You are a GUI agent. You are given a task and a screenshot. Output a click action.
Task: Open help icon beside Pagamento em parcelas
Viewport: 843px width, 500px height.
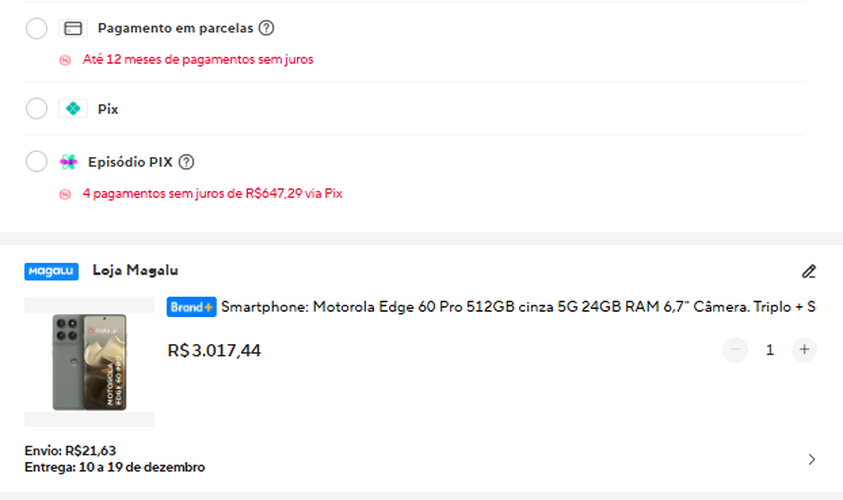266,28
